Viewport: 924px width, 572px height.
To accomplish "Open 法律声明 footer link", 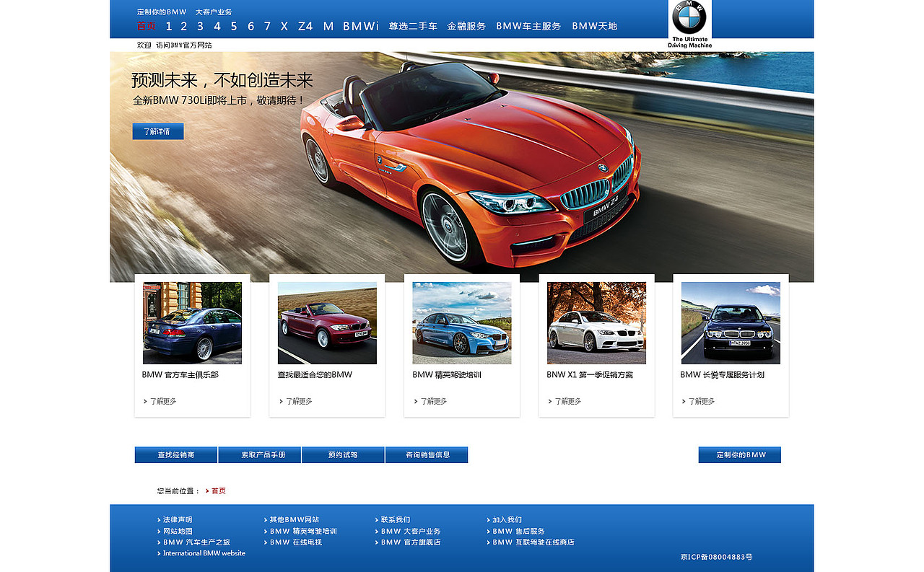I will pyautogui.click(x=178, y=520).
